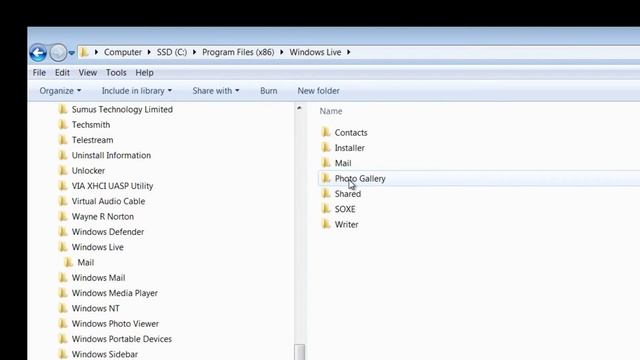Select Windows Photo Viewer in the tree
Image resolution: width=640 pixels, height=360 pixels.
115,324
